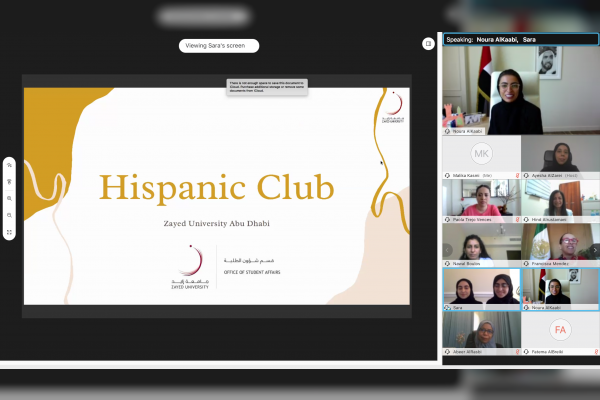The height and width of the screenshot is (400, 600).
Task: Click the speaking audio icon next to Sara
Action: [447, 308]
